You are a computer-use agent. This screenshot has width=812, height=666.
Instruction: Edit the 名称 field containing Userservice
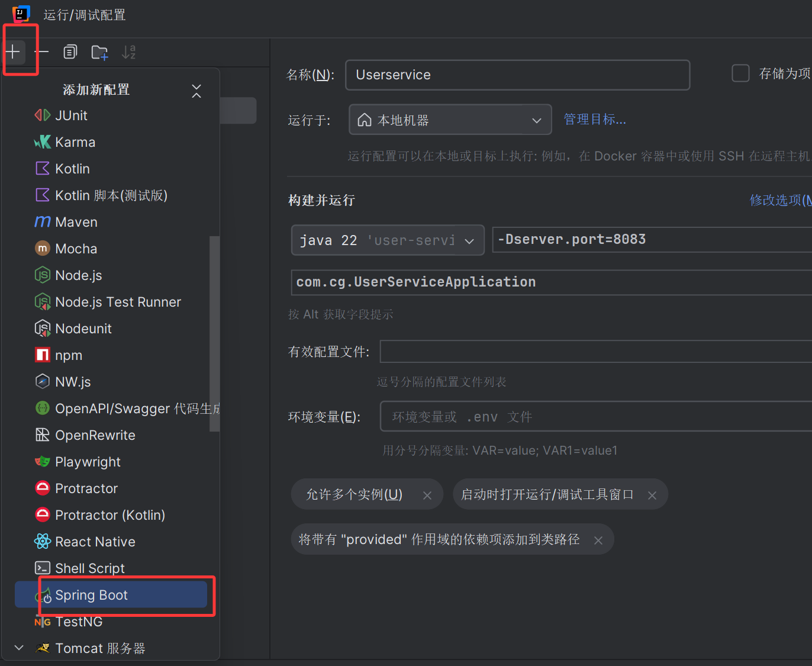pyautogui.click(x=517, y=75)
